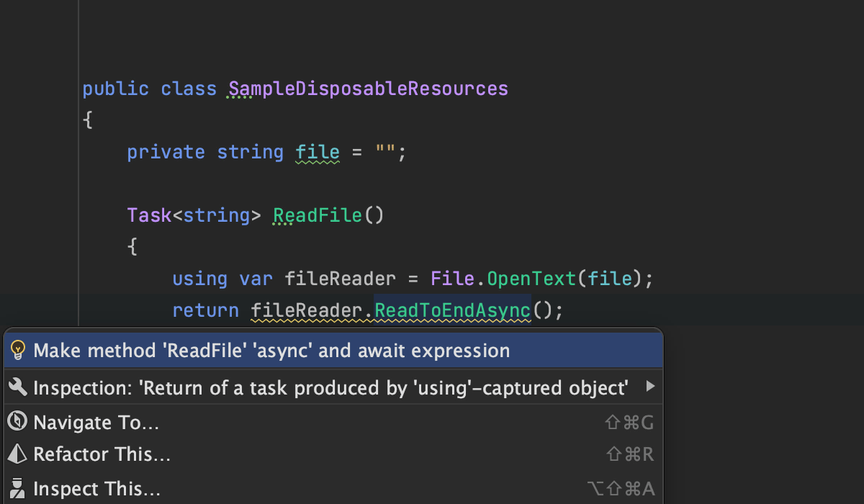The width and height of the screenshot is (864, 504).
Task: Select Refactor This… menu entry
Action: pos(102,454)
